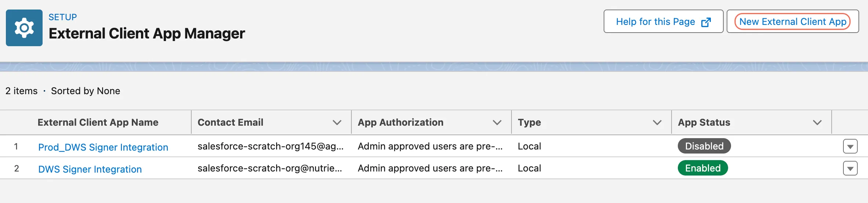Select email salesforce-scratch-org145@ag... cell
The height and width of the screenshot is (203, 868).
coord(271,146)
